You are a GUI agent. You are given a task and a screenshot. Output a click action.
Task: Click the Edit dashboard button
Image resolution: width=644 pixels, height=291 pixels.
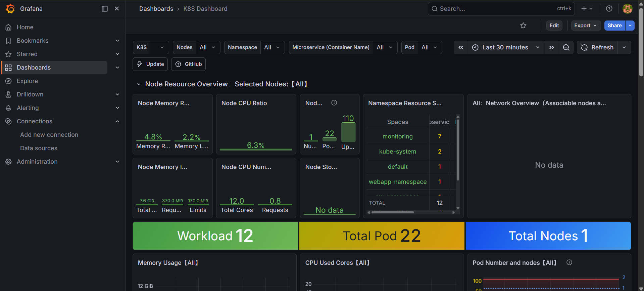tap(554, 26)
